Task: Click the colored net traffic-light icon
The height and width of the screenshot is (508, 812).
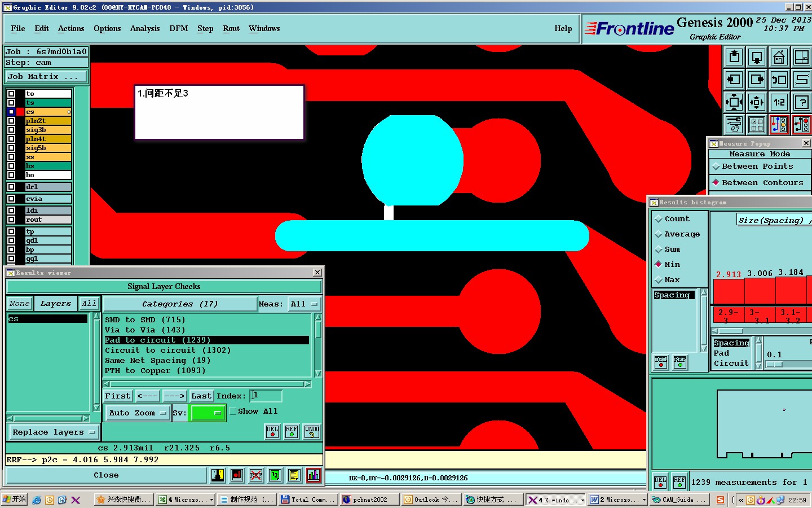Action: pyautogui.click(x=779, y=125)
